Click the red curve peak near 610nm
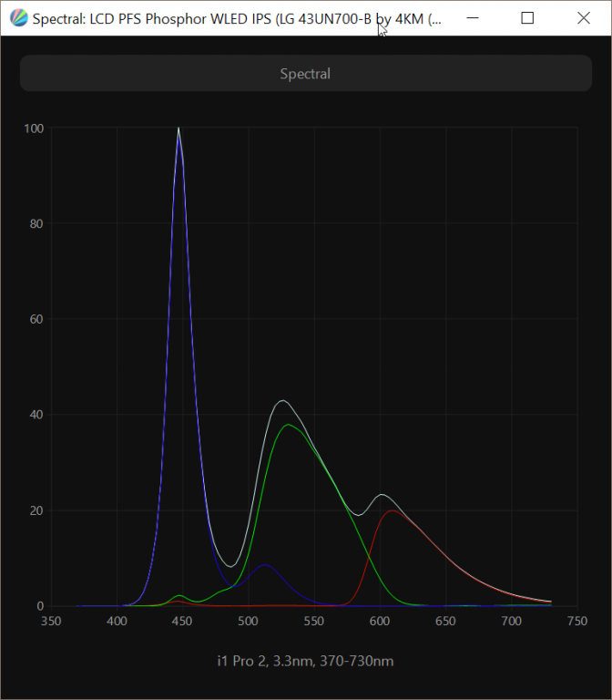Image resolution: width=612 pixels, height=700 pixels. click(x=392, y=510)
